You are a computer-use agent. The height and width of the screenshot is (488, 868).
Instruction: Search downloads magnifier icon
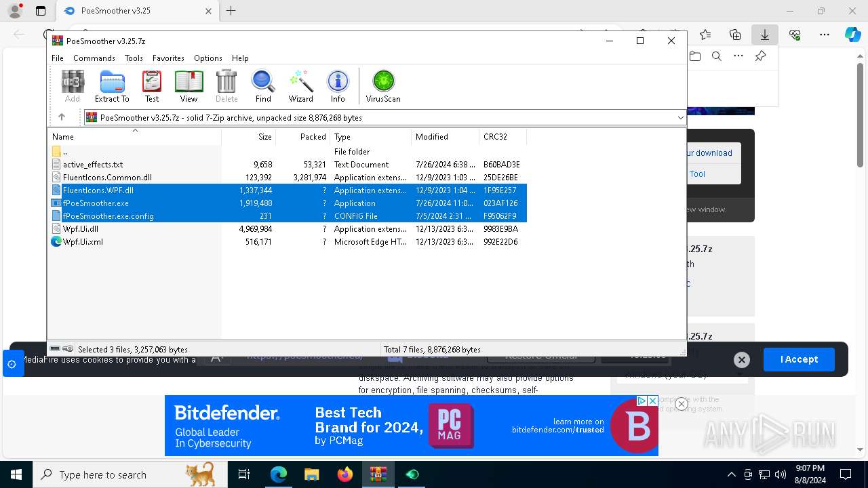716,56
